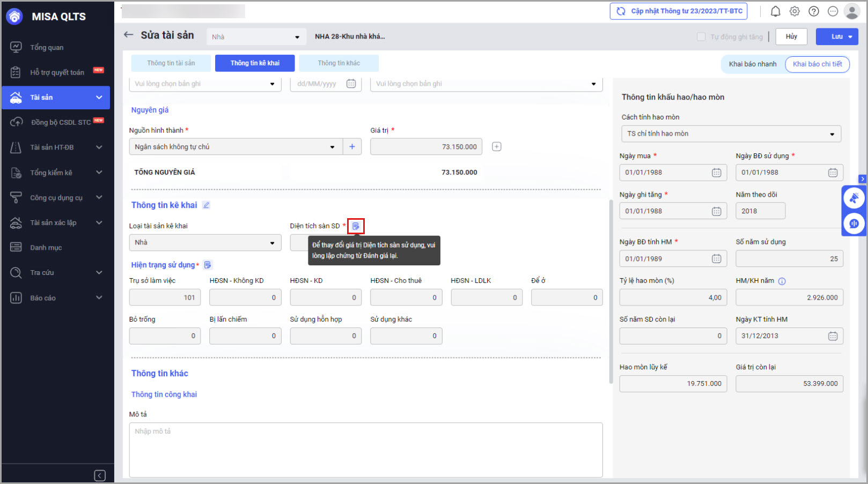Click the info icon next to HM/KH năm
The height and width of the screenshot is (484, 868).
pos(782,281)
